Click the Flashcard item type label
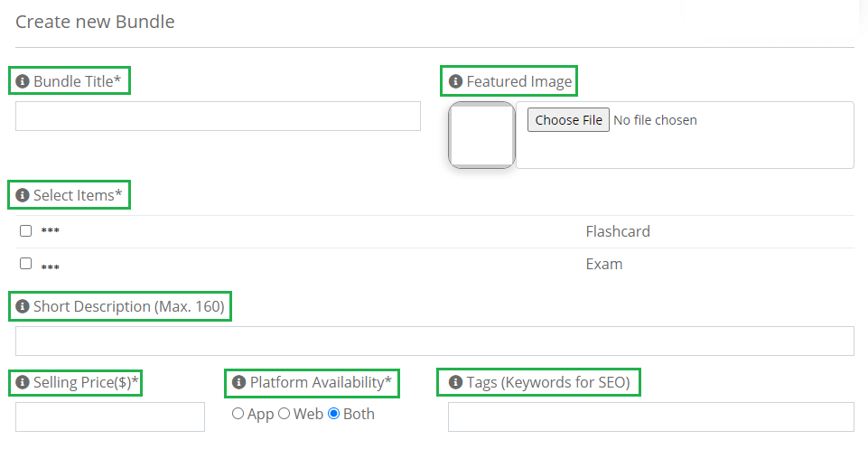The height and width of the screenshot is (449, 868). (618, 231)
